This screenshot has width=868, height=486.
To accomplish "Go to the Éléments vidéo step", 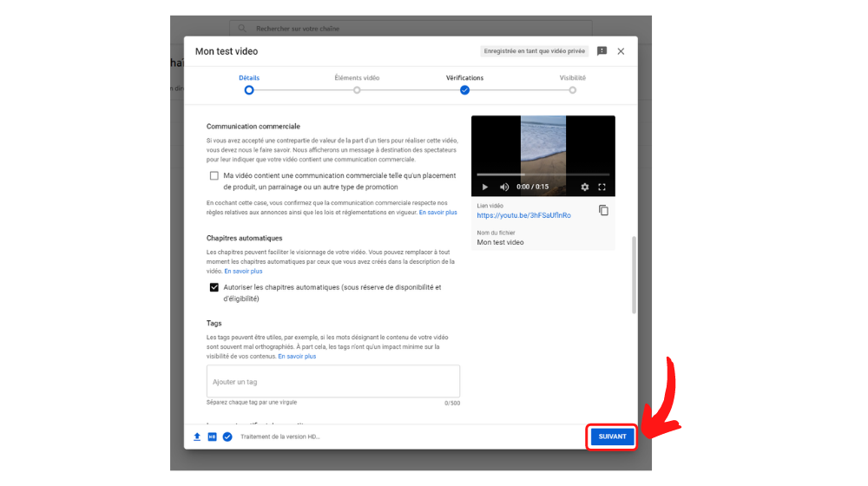I will (357, 84).
